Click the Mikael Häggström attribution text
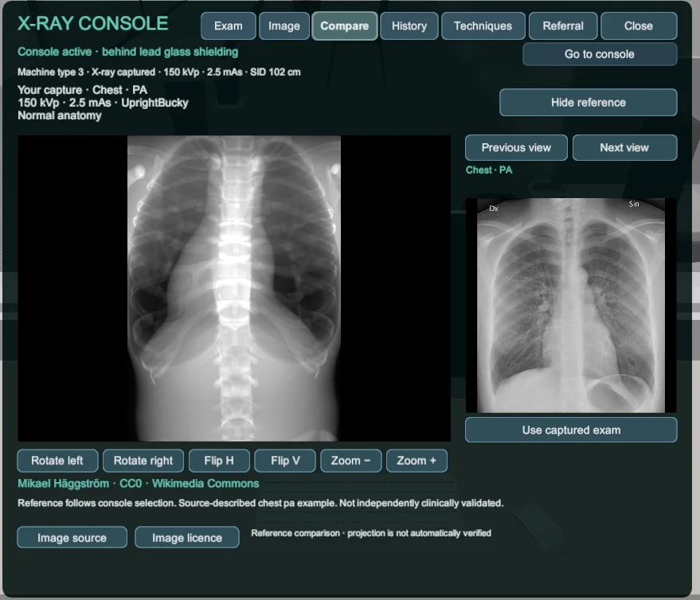The width and height of the screenshot is (700, 600). [x=139, y=484]
